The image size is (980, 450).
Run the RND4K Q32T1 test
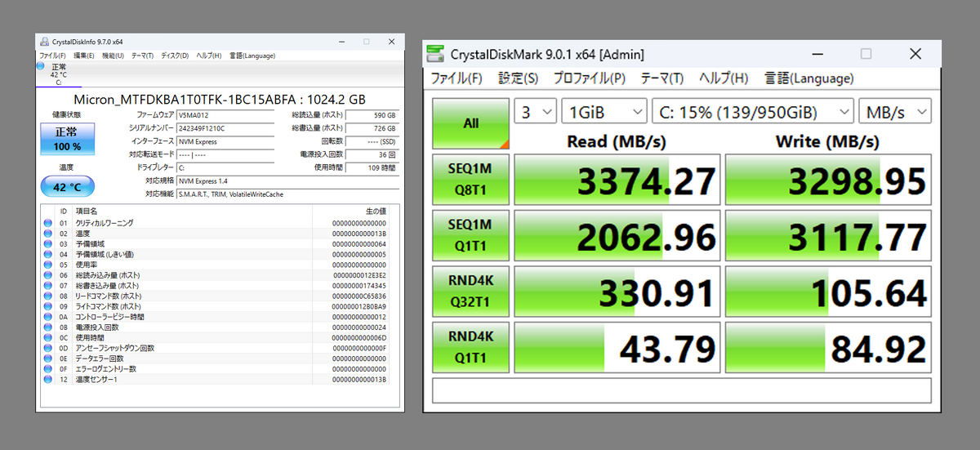click(x=471, y=290)
